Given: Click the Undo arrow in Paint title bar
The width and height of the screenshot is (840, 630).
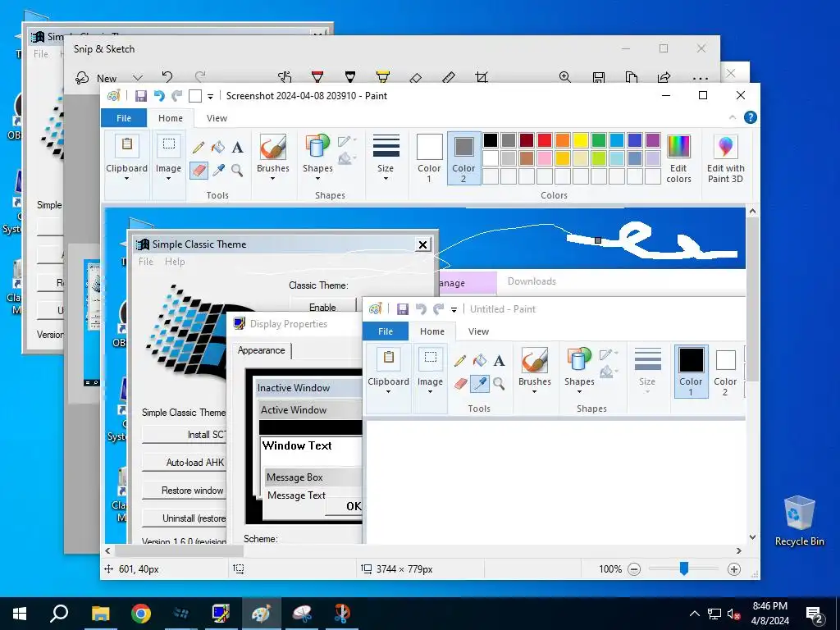Looking at the screenshot, I should pos(159,96).
